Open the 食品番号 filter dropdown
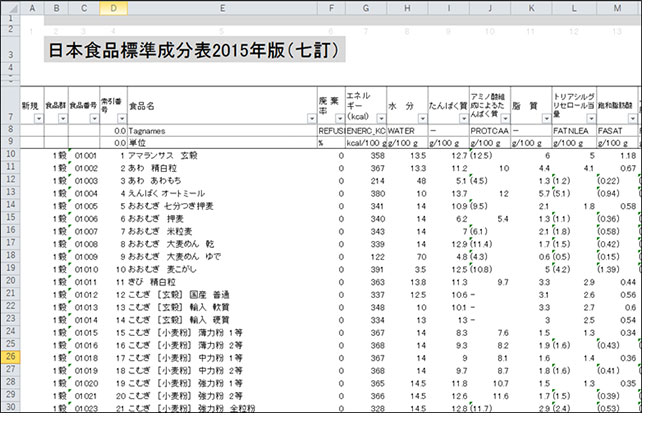 pos(94,119)
